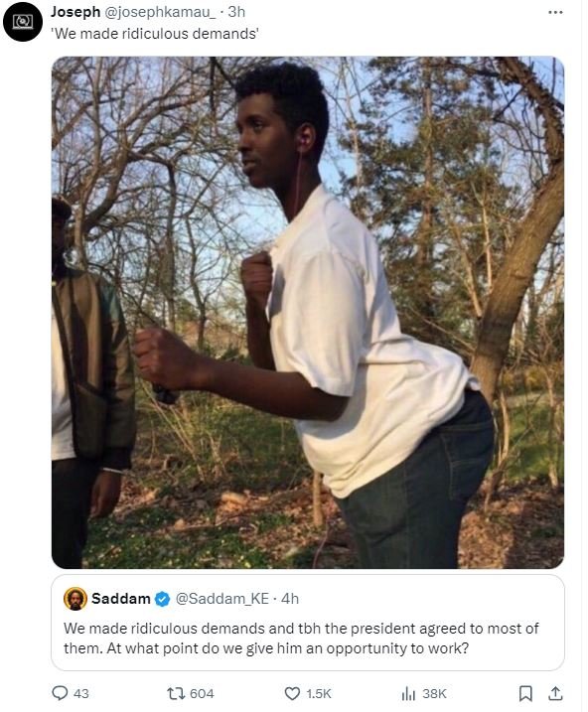Open the quoted tweet's 4h timestamp
Screen dimensions: 588x712
click(290, 599)
